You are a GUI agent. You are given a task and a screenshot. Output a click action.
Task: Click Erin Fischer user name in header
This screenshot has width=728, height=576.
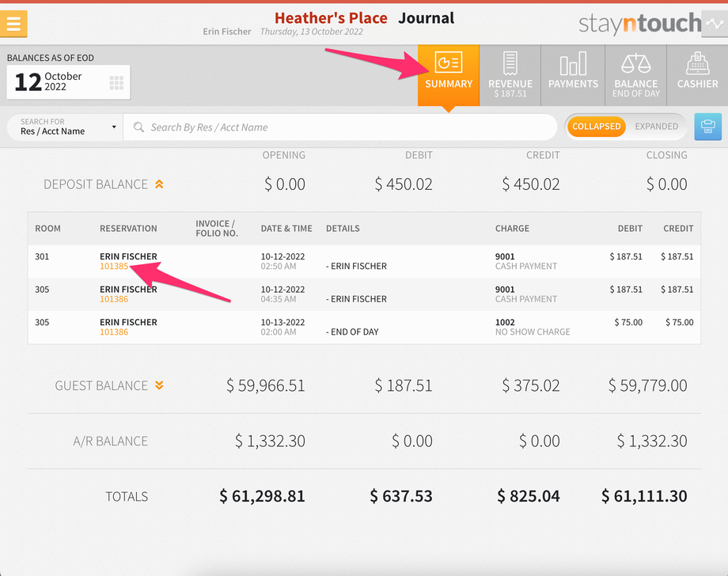[x=226, y=32]
